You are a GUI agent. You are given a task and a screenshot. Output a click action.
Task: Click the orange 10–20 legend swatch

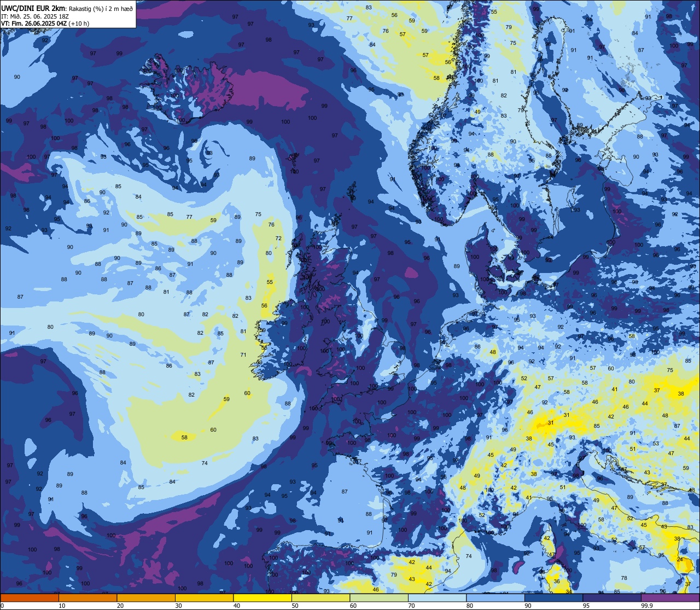[87, 597]
